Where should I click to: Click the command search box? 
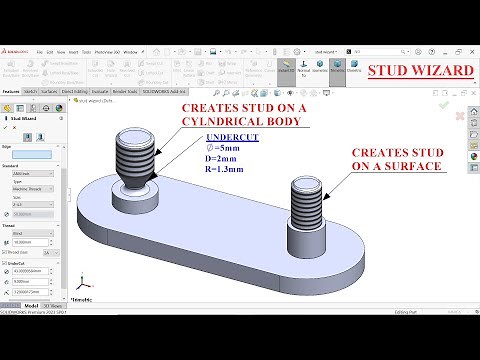point(378,52)
